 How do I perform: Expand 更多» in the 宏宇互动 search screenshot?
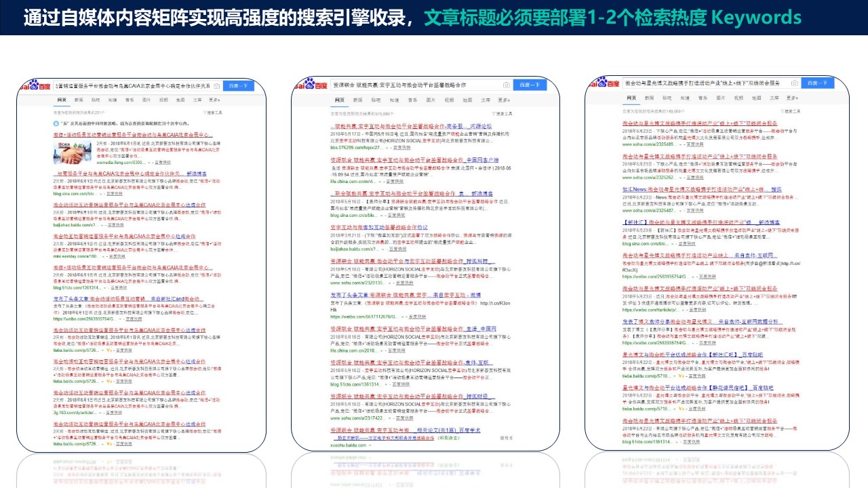tap(504, 100)
